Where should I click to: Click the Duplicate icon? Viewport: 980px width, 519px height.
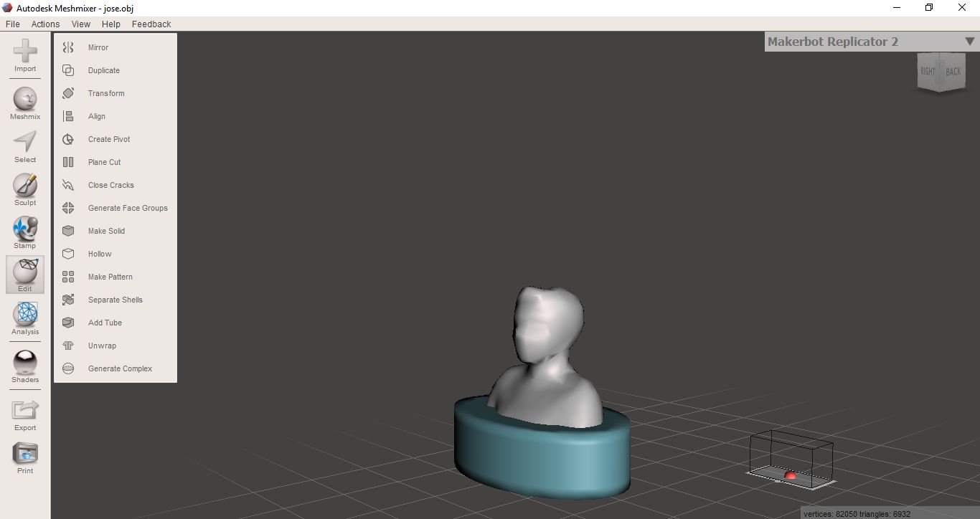click(x=68, y=70)
